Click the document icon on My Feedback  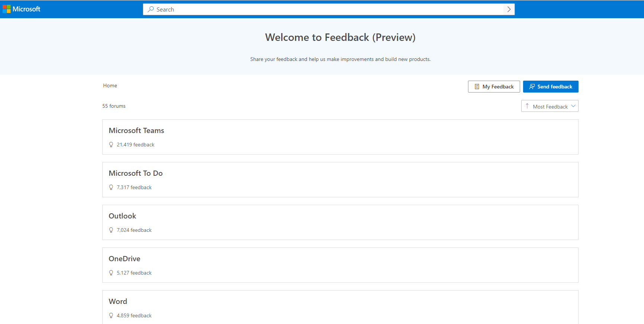pyautogui.click(x=477, y=87)
